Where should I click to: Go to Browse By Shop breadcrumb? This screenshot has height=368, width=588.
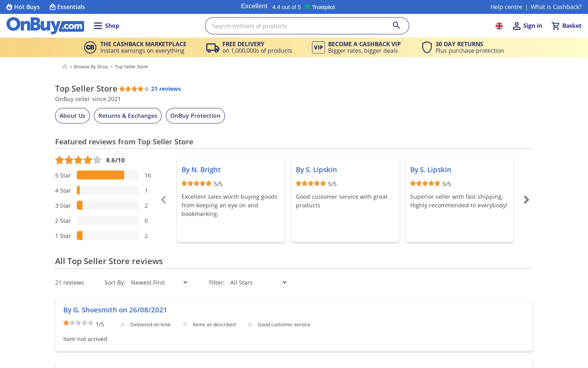pos(91,66)
